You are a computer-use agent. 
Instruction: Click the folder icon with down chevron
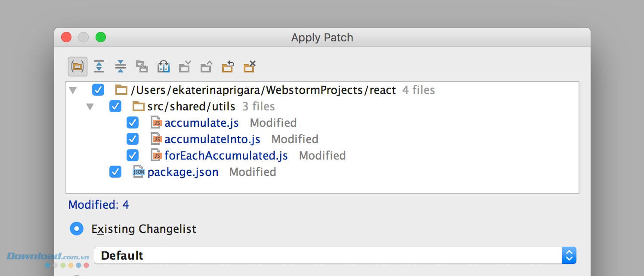[x=185, y=66]
